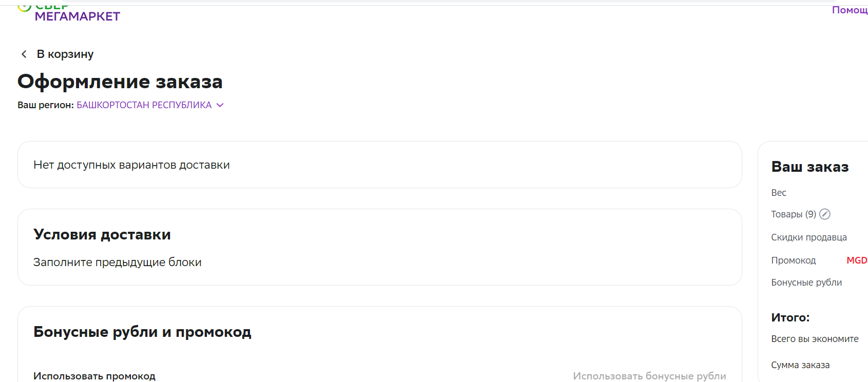Click the Ваш заказ heading
Image resolution: width=868 pixels, height=382 pixels.
[x=810, y=167]
